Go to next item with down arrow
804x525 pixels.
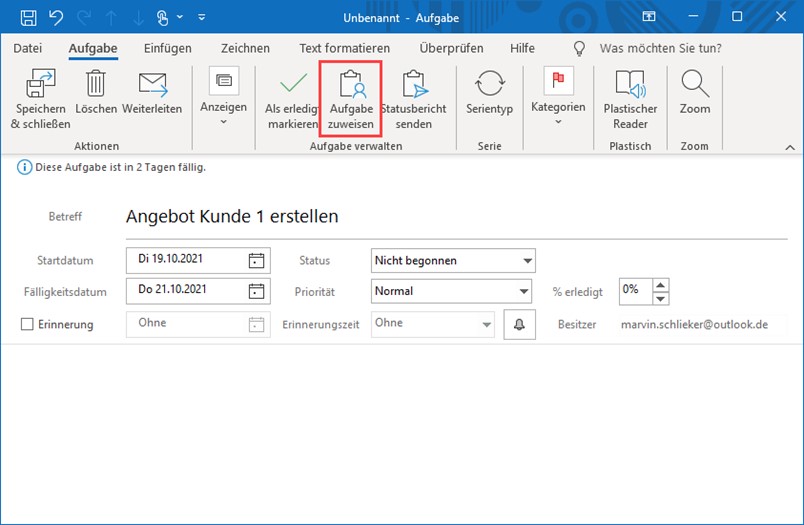tap(138, 18)
